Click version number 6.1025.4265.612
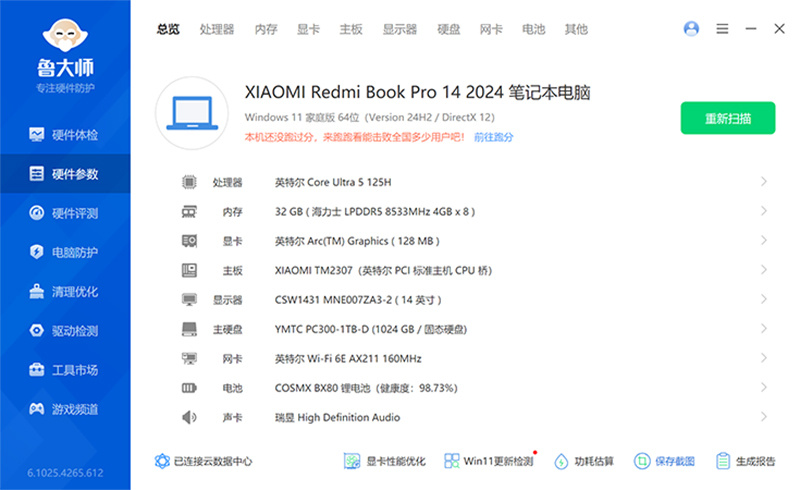The height and width of the screenshot is (490, 800). pyautogui.click(x=65, y=473)
